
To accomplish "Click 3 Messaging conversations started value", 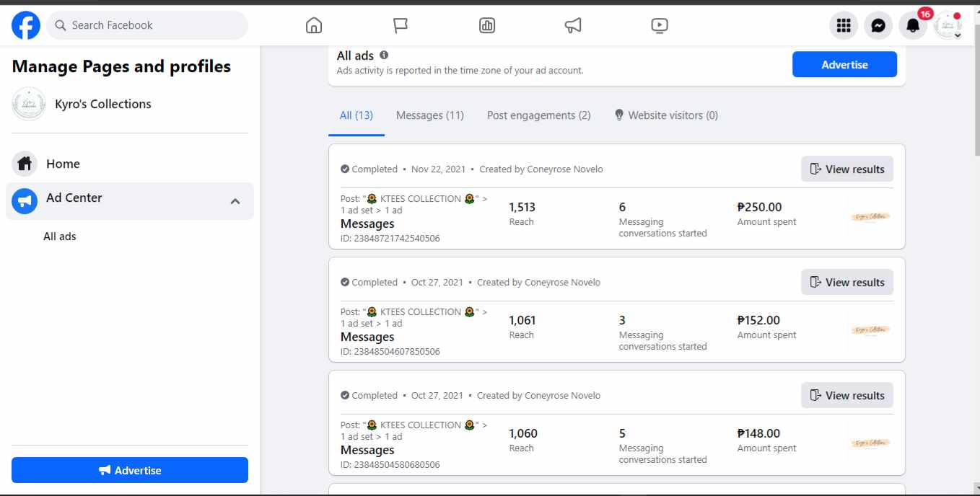I will pyautogui.click(x=622, y=320).
